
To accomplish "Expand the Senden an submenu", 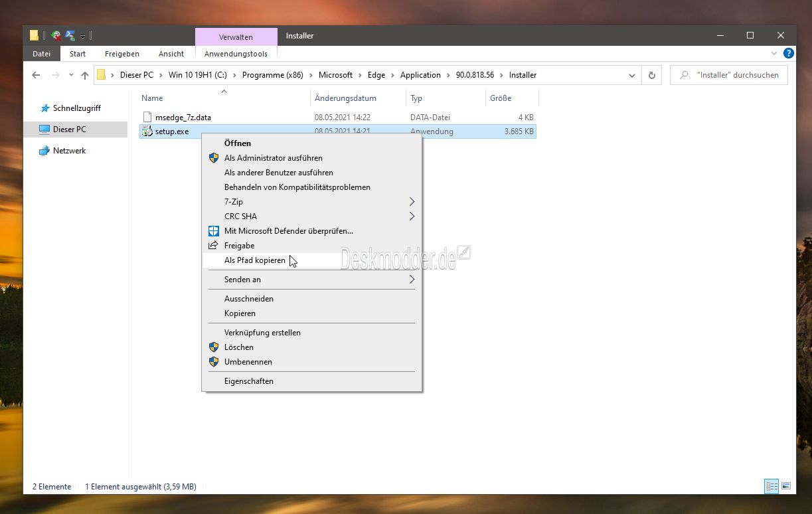I will point(311,280).
